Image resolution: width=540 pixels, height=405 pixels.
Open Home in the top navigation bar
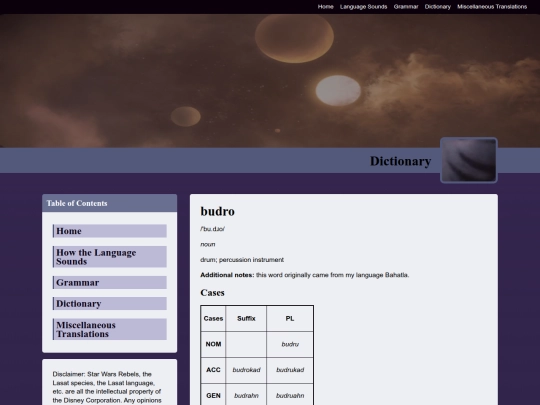325,7
